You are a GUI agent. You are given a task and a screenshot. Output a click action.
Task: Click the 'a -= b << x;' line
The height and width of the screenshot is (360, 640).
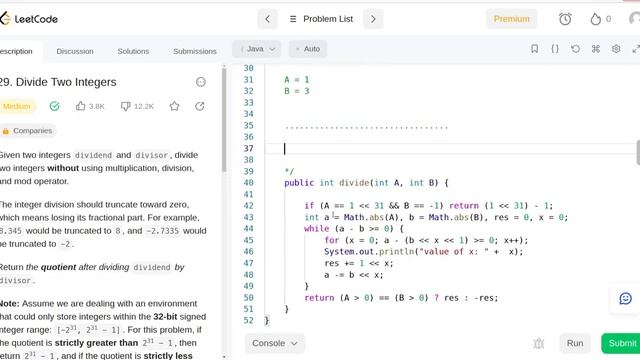pyautogui.click(x=353, y=275)
